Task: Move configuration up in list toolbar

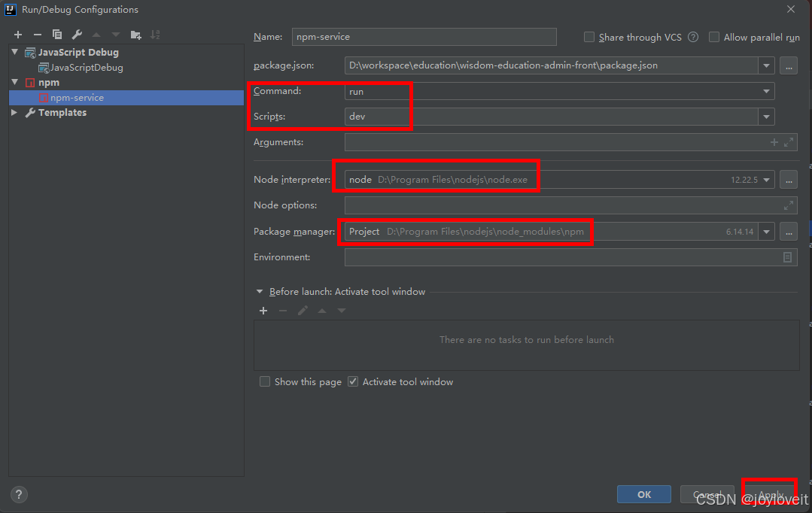Action: pyautogui.click(x=96, y=35)
